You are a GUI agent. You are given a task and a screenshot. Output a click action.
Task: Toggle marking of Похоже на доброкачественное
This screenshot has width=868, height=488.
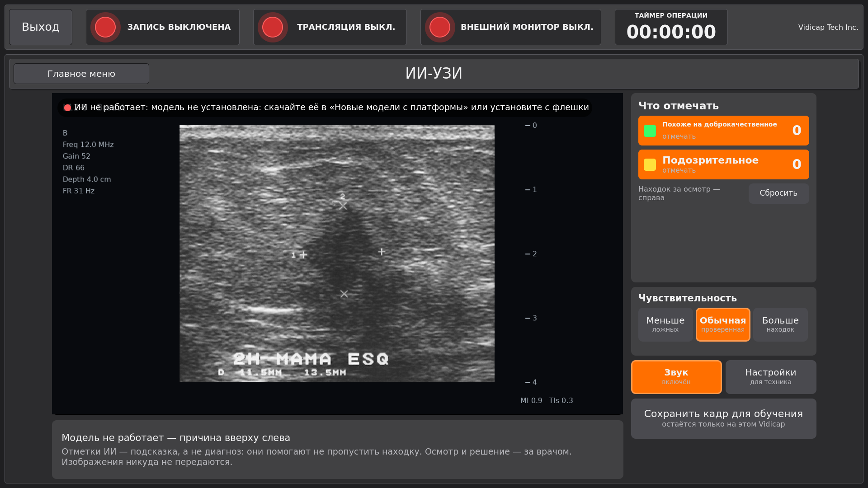723,131
